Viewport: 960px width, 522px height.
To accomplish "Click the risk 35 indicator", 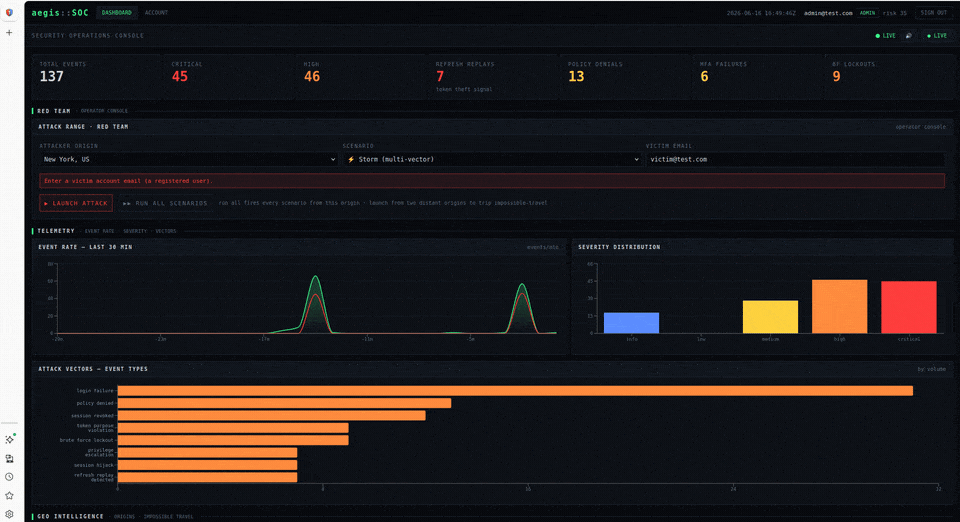I will (x=894, y=13).
